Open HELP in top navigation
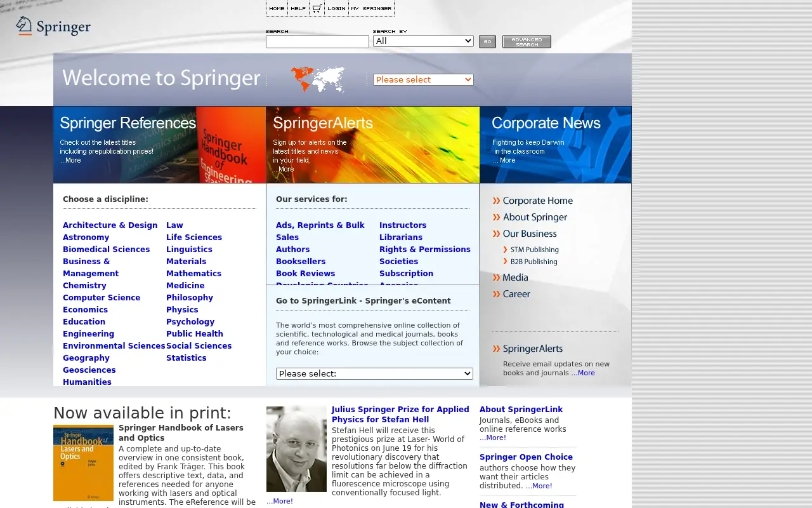The height and width of the screenshot is (508, 812). coord(298,8)
